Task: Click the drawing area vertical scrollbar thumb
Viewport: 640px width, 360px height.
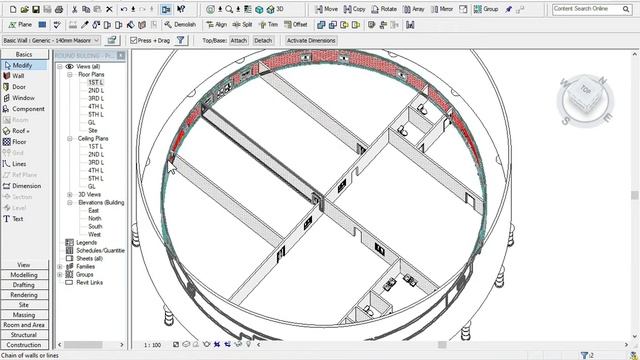Action: point(635,196)
